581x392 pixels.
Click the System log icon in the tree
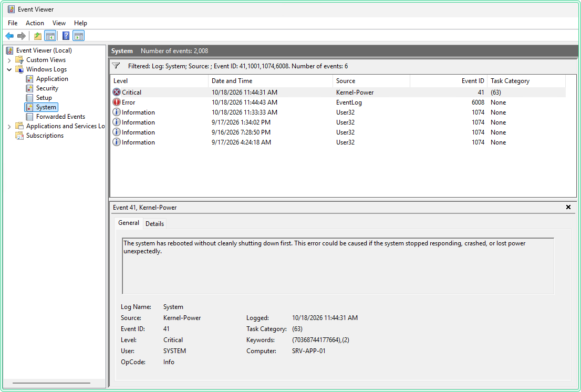29,107
